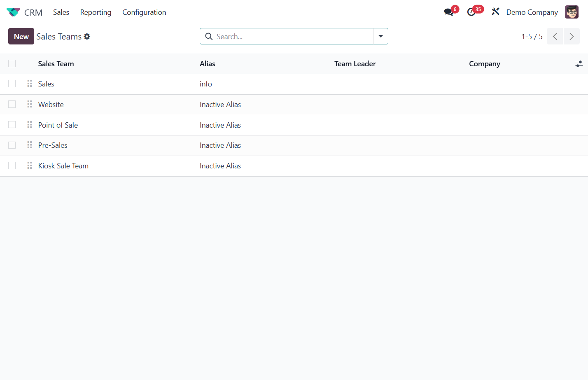Grab the drag handle for Sales row
Screen dimensions: 588x380
pos(30,84)
